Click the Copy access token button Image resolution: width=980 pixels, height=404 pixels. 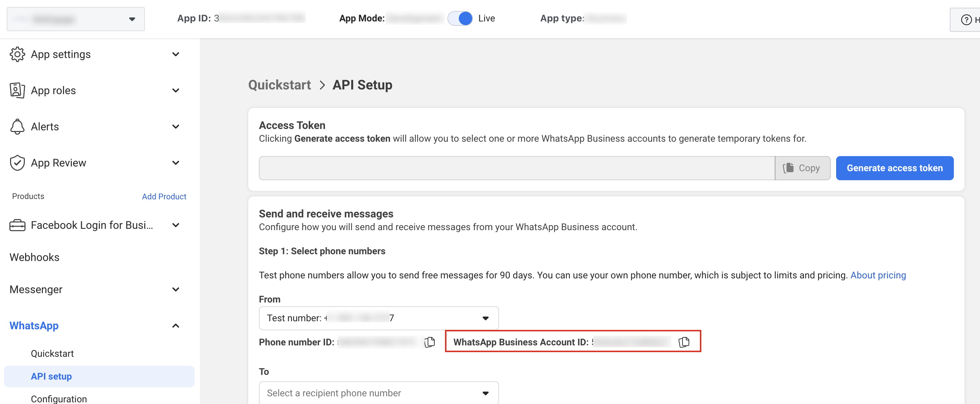pyautogui.click(x=802, y=168)
